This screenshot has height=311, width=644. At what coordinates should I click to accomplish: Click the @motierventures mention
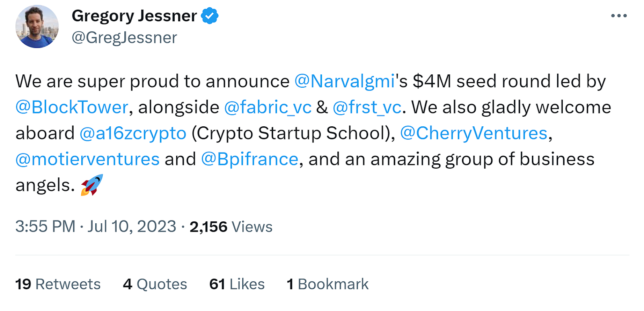click(x=87, y=159)
